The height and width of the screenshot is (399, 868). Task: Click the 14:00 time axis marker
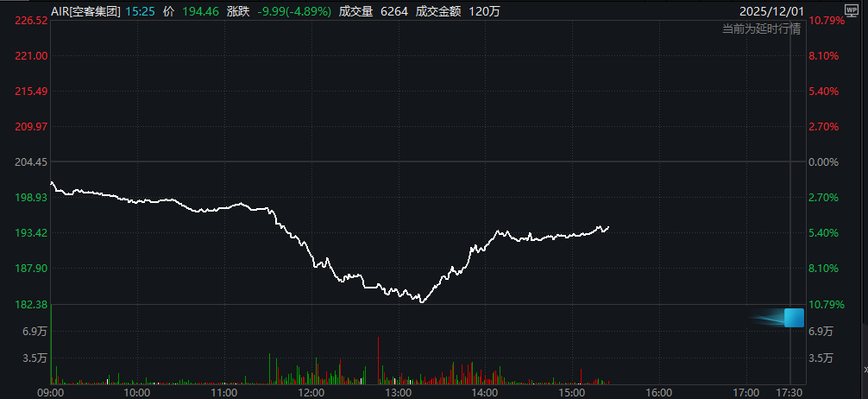click(x=485, y=392)
